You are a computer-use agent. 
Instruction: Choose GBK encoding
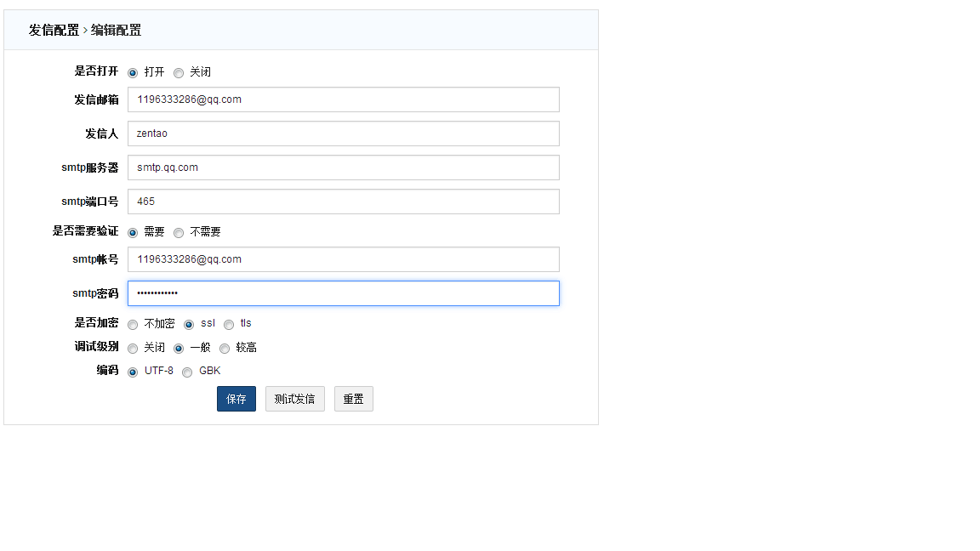tap(187, 372)
